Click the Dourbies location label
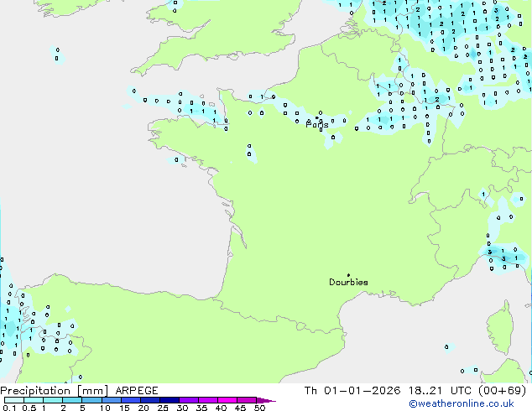 click(348, 282)
